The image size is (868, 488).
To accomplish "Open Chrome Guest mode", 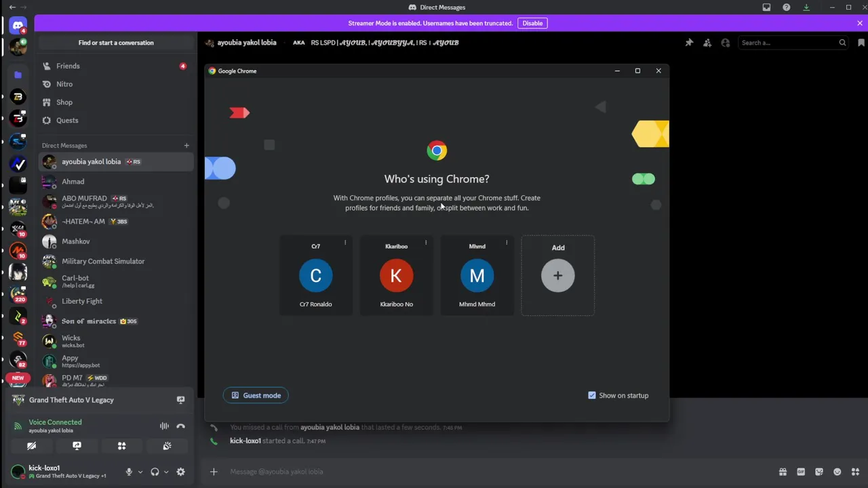I will point(256,395).
